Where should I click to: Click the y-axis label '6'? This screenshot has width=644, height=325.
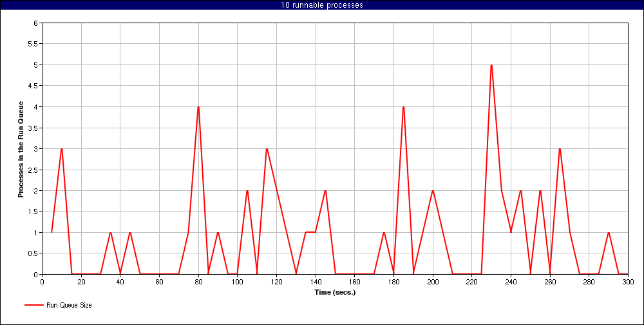(35, 23)
